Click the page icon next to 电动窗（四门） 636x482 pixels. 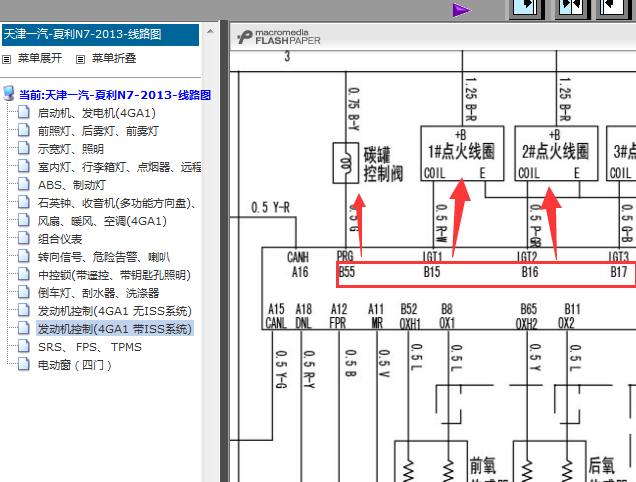pyautogui.click(x=24, y=364)
